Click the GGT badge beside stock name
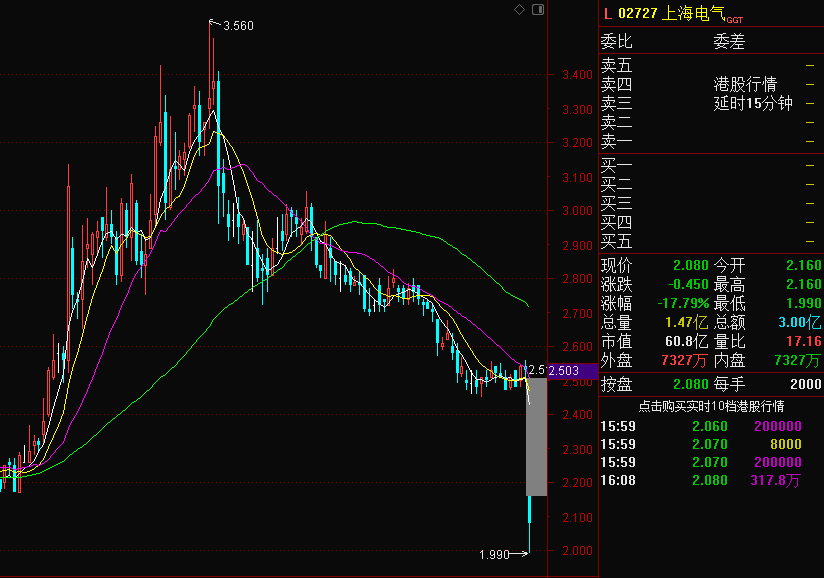The width and height of the screenshot is (824, 578). click(x=734, y=19)
